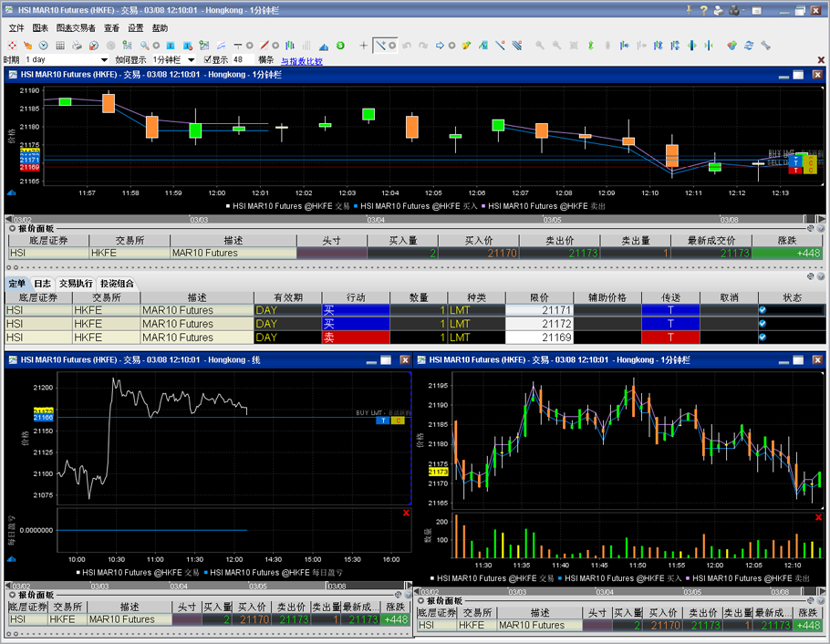This screenshot has height=644, width=830.
Task: Open the 图表交易者 menu
Action: (x=76, y=28)
